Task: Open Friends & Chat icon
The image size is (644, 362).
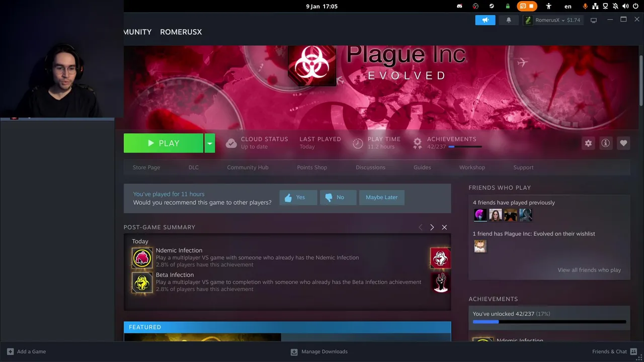Action: tap(634, 351)
